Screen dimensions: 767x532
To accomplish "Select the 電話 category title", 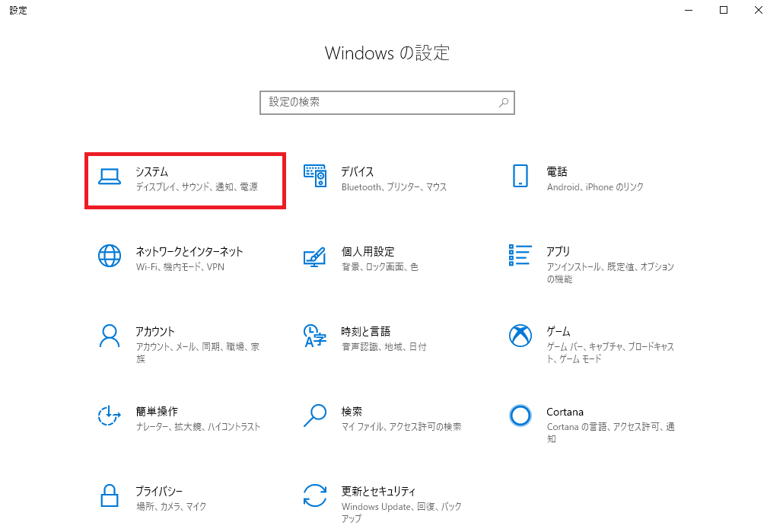I will [x=557, y=172].
